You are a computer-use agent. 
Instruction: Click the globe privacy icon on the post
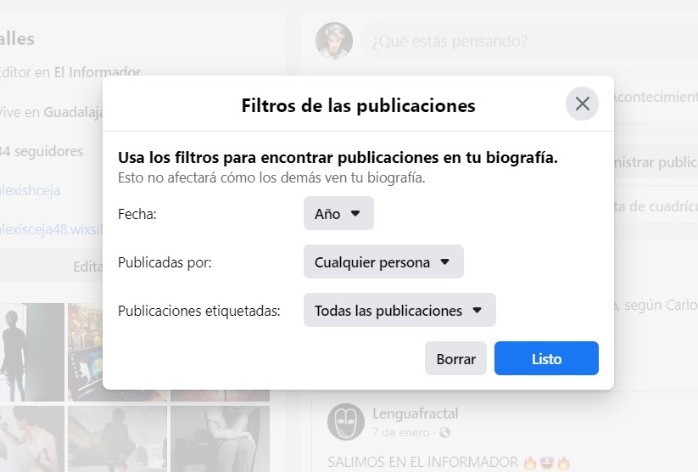(x=445, y=432)
